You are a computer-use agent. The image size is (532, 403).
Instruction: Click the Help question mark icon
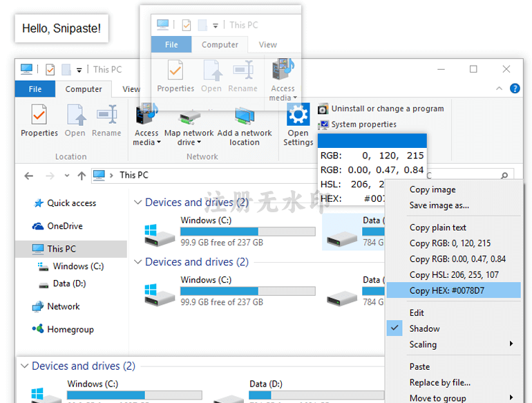click(515, 88)
